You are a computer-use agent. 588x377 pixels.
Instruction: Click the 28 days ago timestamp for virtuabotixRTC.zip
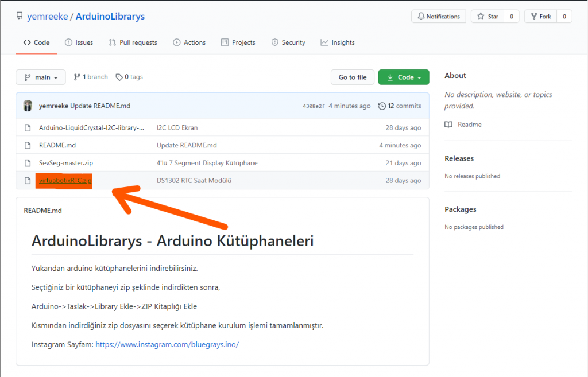pos(403,181)
